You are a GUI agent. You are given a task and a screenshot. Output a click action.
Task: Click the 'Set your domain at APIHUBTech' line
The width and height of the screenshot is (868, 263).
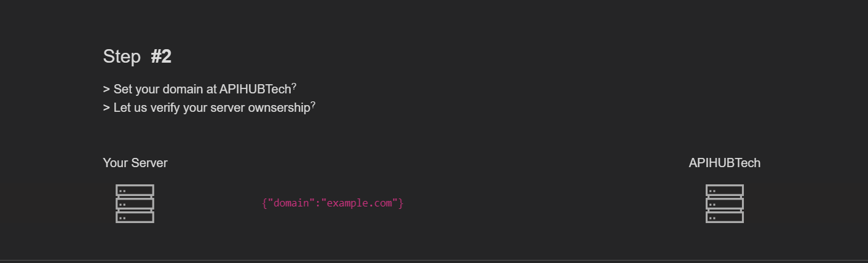click(200, 88)
